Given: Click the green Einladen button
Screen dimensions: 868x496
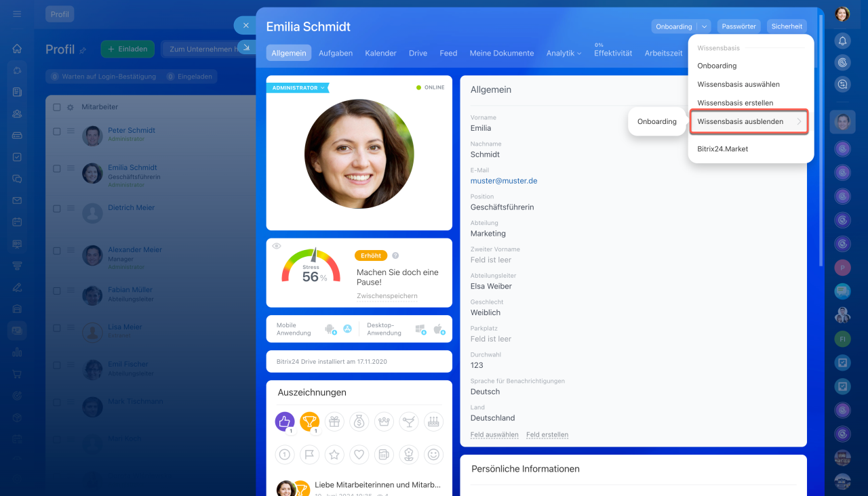Looking at the screenshot, I should click(x=128, y=49).
